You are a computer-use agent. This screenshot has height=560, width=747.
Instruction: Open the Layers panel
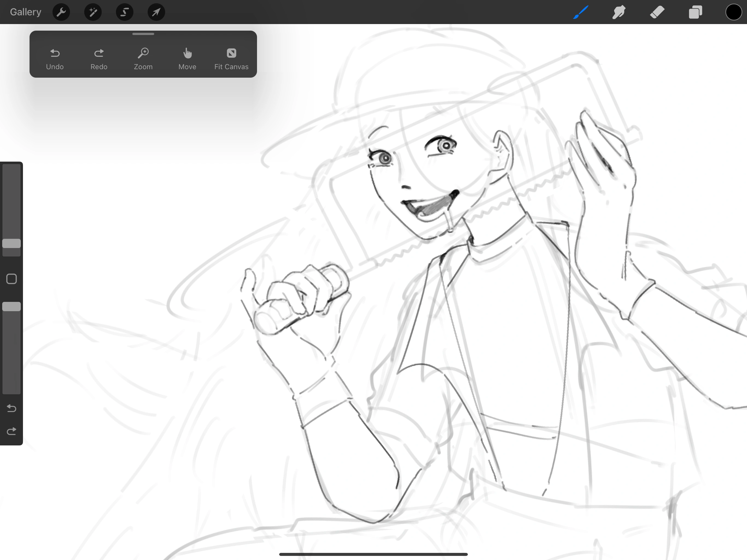click(x=695, y=12)
